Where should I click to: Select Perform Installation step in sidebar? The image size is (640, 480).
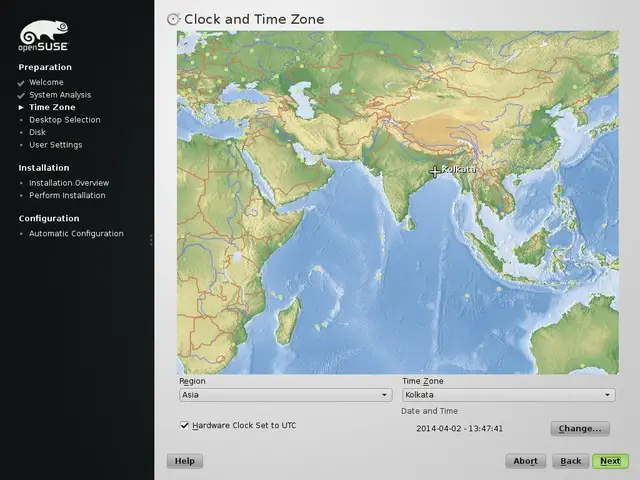click(67, 196)
